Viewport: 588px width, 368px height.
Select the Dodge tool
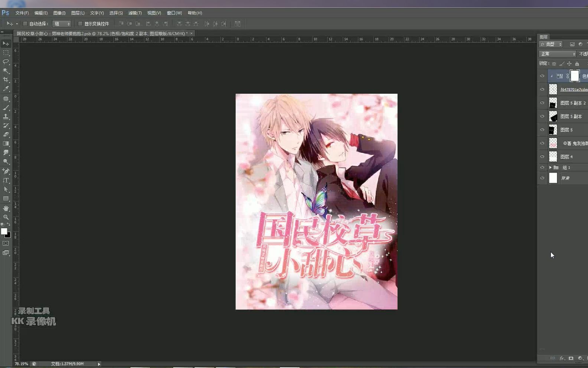coord(6,161)
